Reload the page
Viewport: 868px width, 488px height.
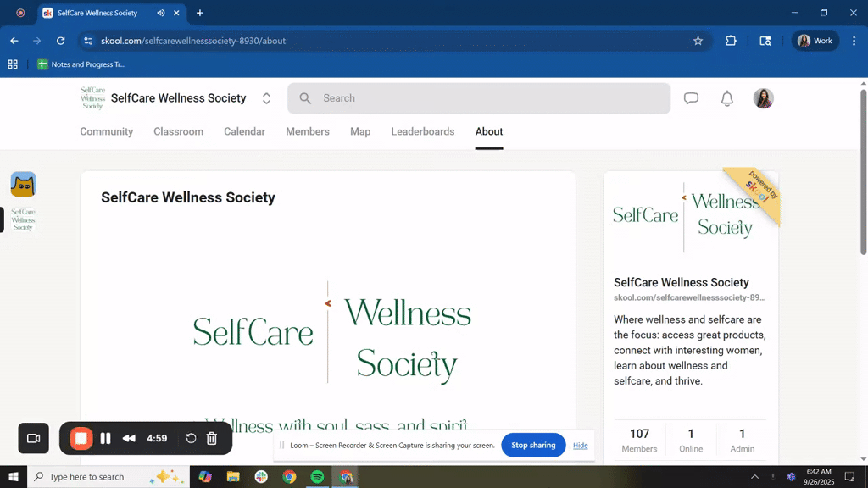[x=60, y=41]
